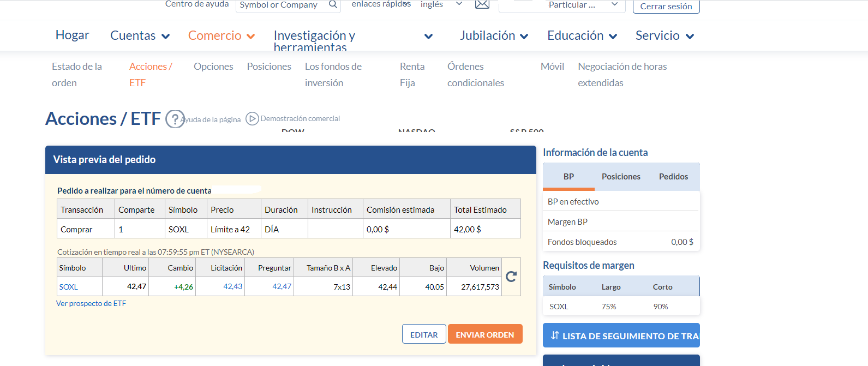Expand the Comercio menu chevron

251,37
